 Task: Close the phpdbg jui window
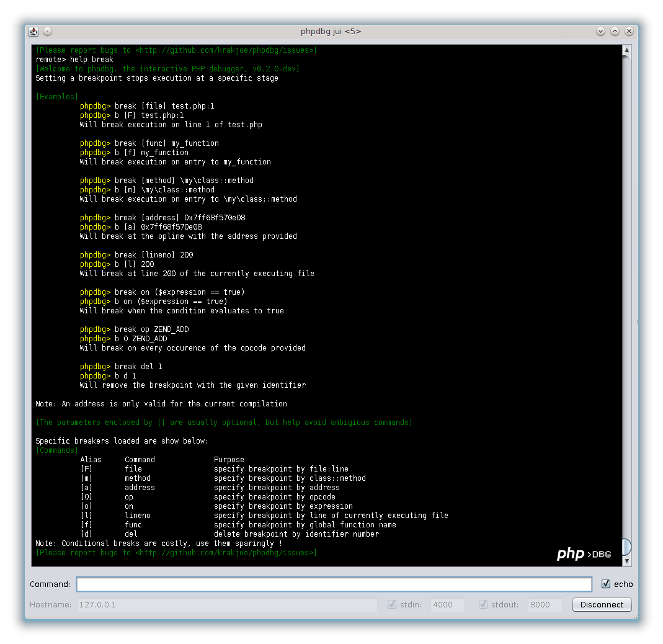point(629,31)
